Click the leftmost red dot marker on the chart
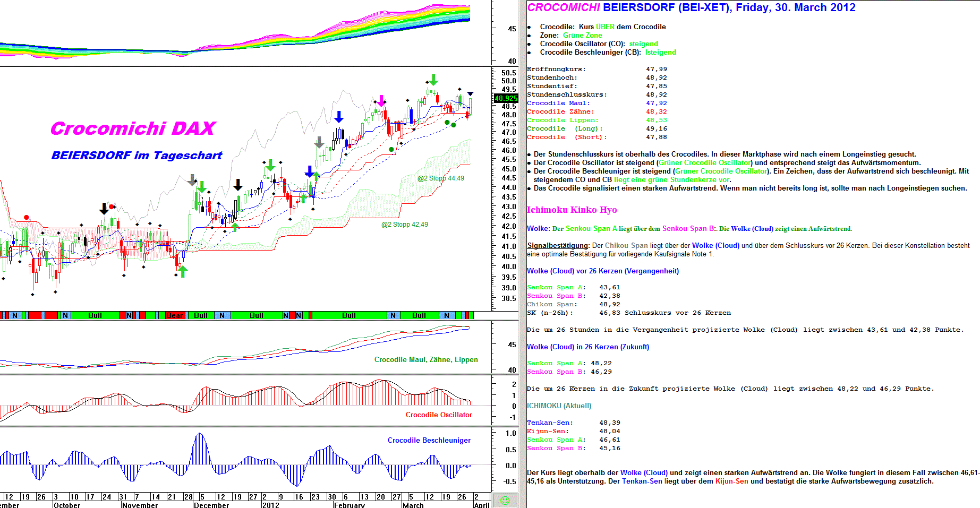The height and width of the screenshot is (508, 980). click(27, 218)
